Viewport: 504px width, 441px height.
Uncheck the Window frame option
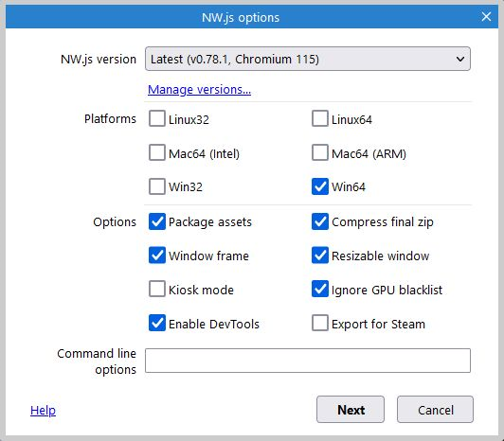click(157, 255)
